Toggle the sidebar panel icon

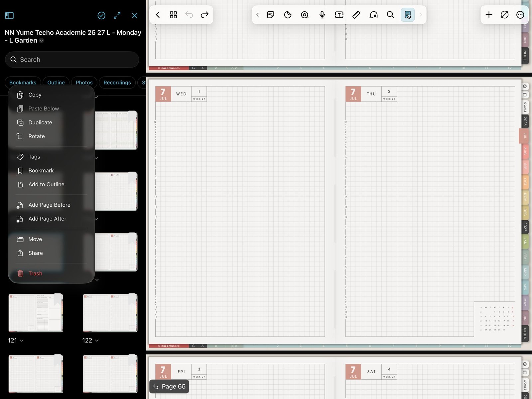point(9,15)
